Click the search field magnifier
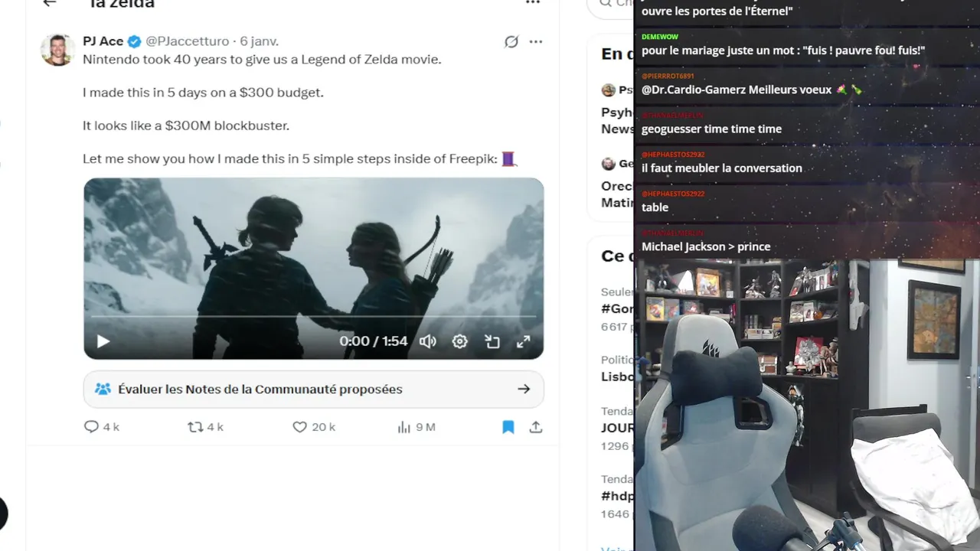The width and height of the screenshot is (980, 551). tap(605, 3)
